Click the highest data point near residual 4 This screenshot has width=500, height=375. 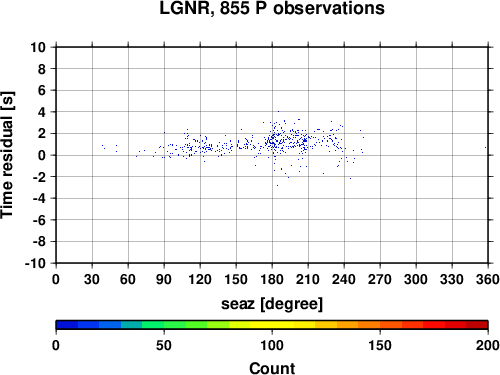[278, 111]
